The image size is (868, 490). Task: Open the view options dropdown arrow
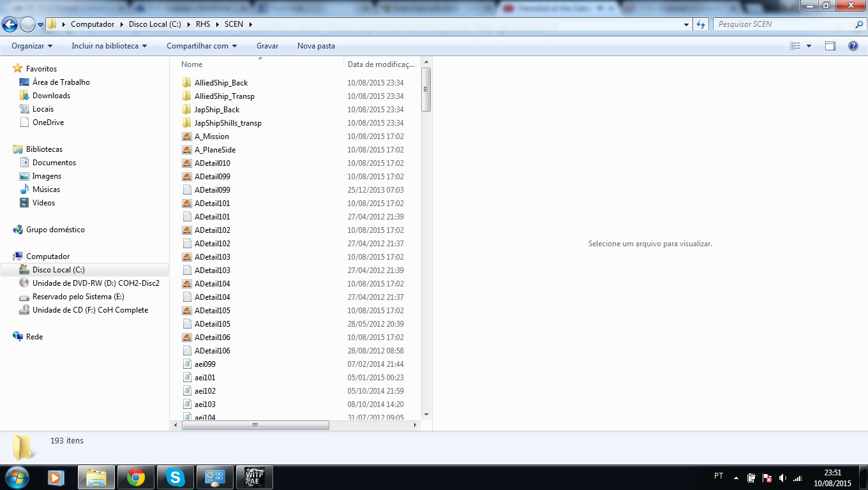coord(809,46)
